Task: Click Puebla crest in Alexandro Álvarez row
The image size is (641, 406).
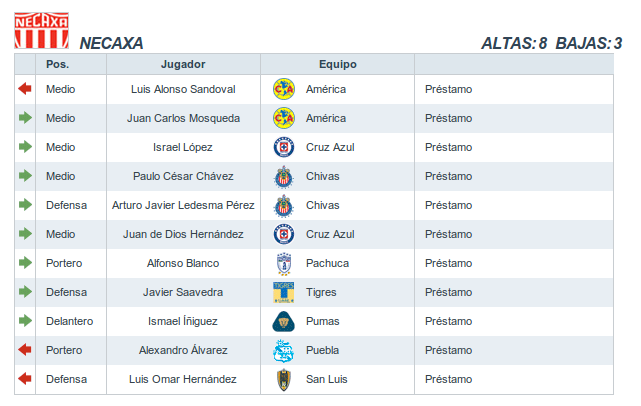Action: (x=284, y=350)
